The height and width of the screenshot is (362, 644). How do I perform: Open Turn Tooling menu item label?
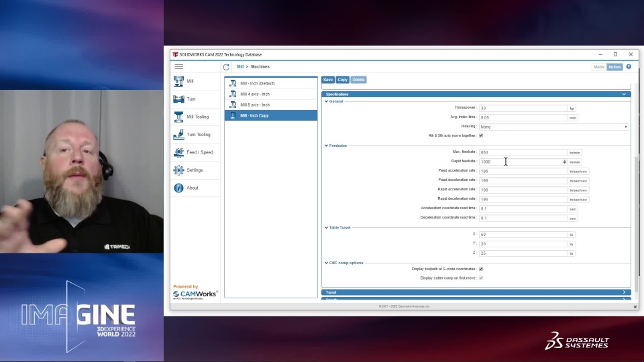pos(199,135)
